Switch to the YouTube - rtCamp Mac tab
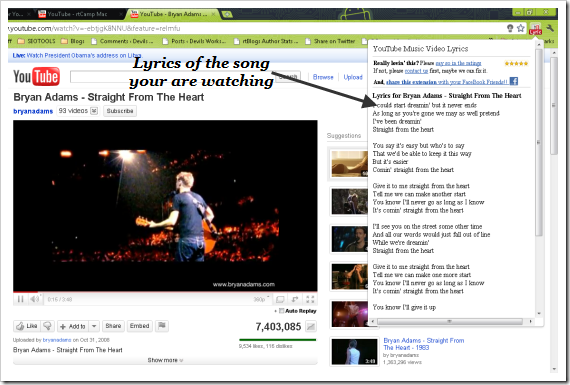This screenshot has width=570, height=385. [x=77, y=14]
